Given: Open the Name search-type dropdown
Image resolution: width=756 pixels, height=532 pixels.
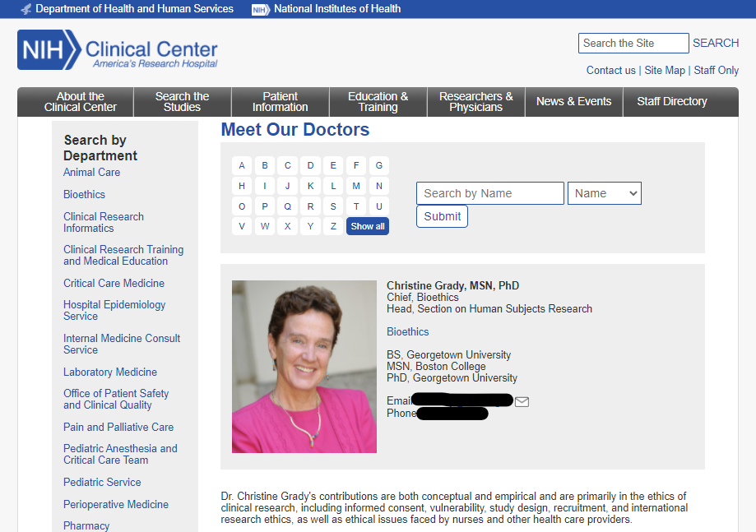Looking at the screenshot, I should (604, 193).
